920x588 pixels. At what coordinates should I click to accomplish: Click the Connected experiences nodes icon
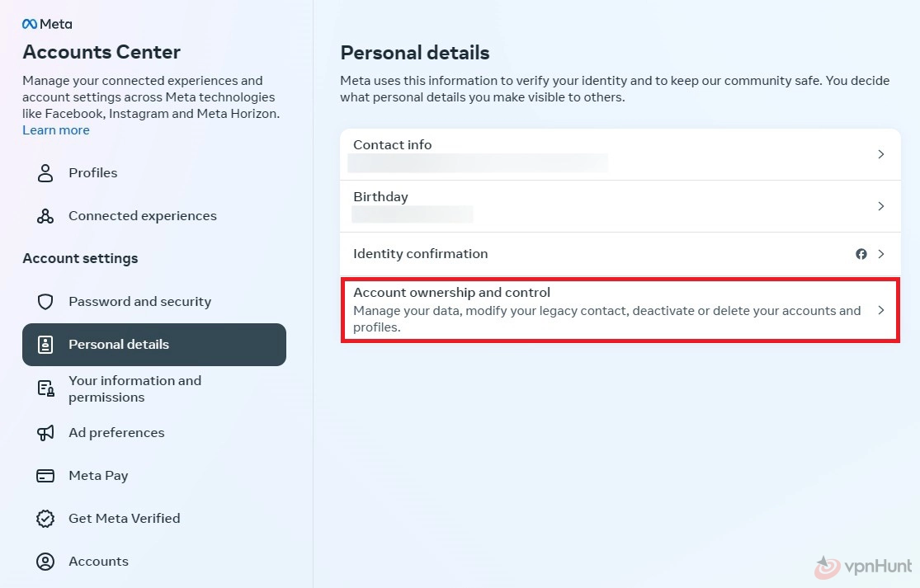tap(45, 216)
